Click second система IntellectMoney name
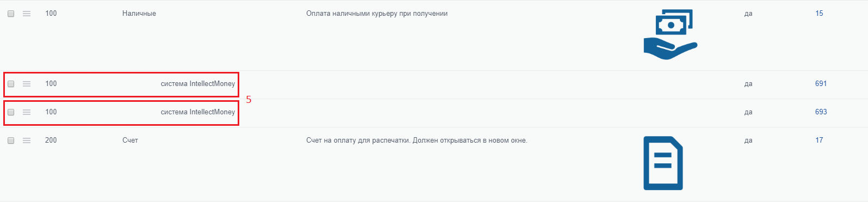 (x=198, y=112)
